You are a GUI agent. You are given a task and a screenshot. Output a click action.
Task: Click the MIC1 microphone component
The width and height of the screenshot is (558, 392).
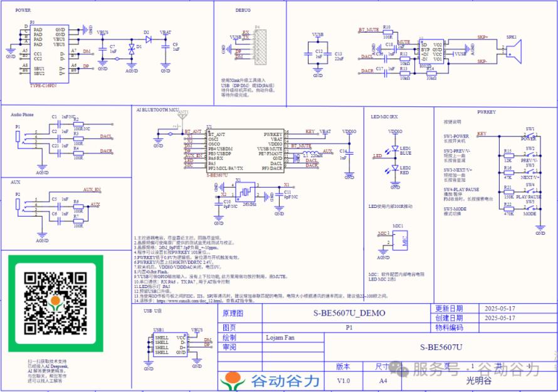pos(399,240)
